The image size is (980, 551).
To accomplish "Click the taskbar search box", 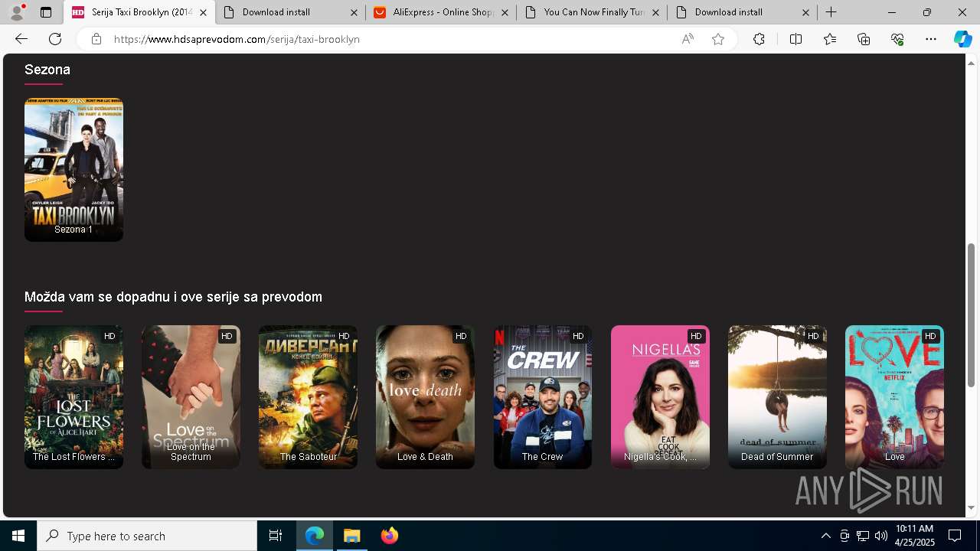I will tap(147, 536).
